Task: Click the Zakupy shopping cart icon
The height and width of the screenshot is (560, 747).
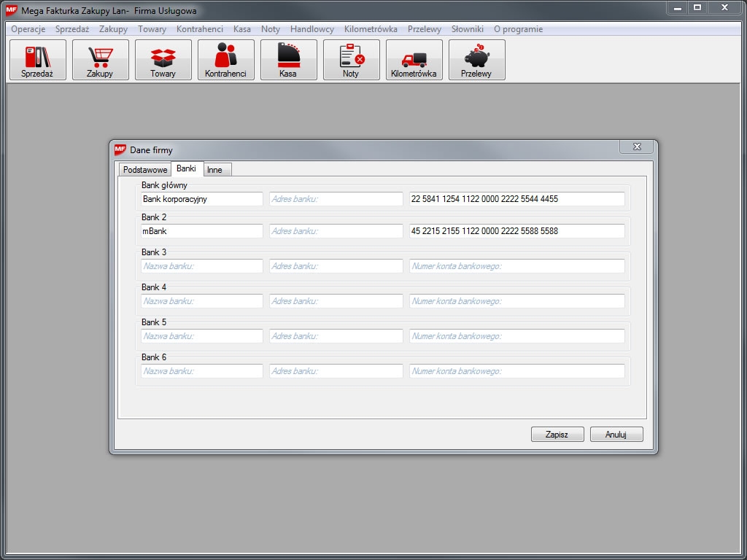Action: [x=101, y=60]
